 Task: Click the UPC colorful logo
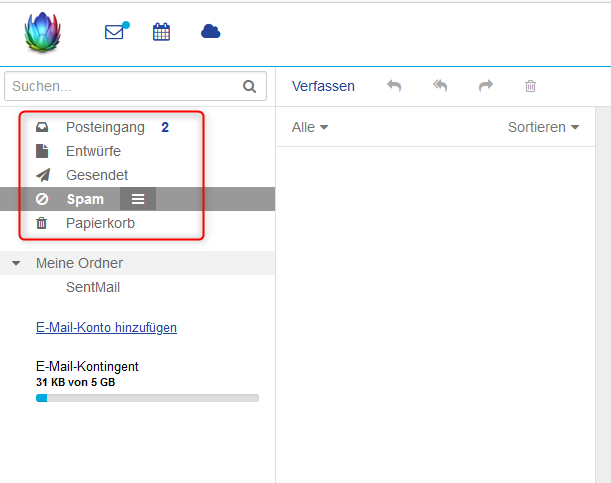[43, 32]
